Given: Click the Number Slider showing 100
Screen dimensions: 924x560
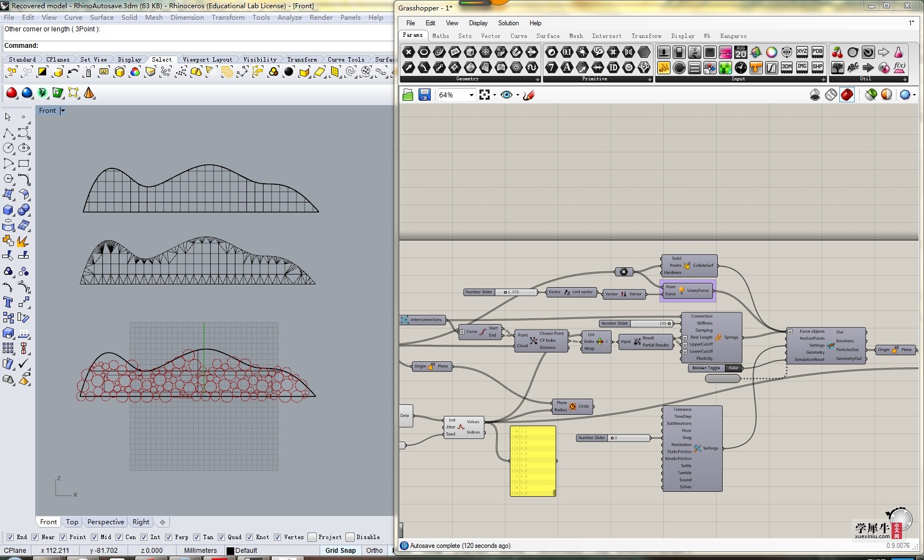Looking at the screenshot, I should pos(636,323).
